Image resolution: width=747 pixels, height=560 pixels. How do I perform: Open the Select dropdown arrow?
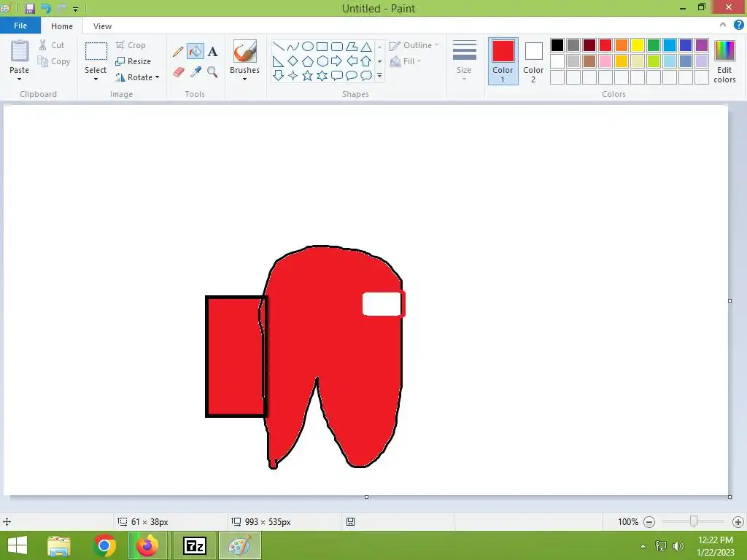pyautogui.click(x=96, y=79)
